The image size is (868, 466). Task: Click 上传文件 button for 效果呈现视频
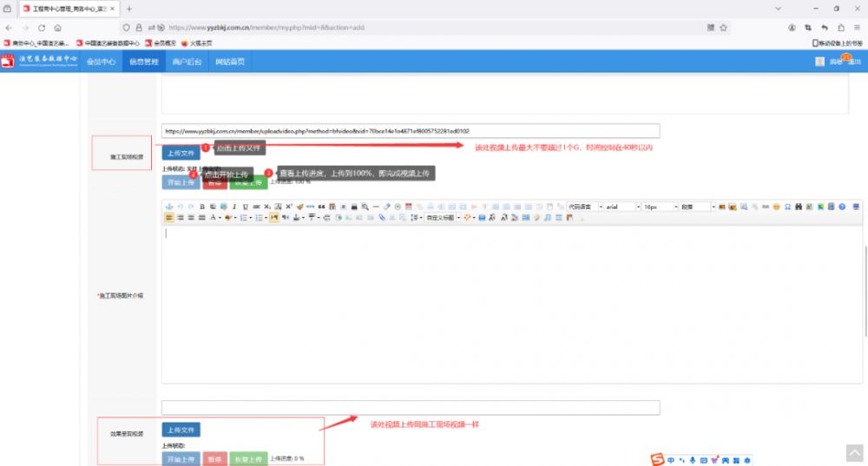(181, 430)
